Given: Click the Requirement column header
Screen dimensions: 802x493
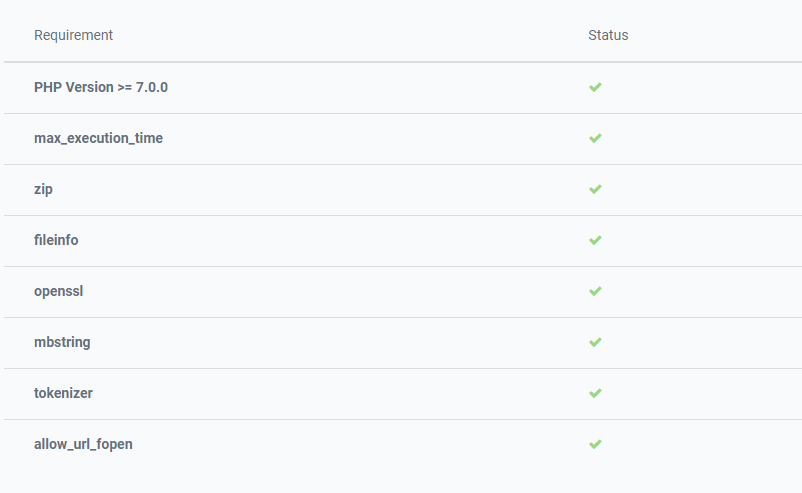Looking at the screenshot, I should pos(73,35).
